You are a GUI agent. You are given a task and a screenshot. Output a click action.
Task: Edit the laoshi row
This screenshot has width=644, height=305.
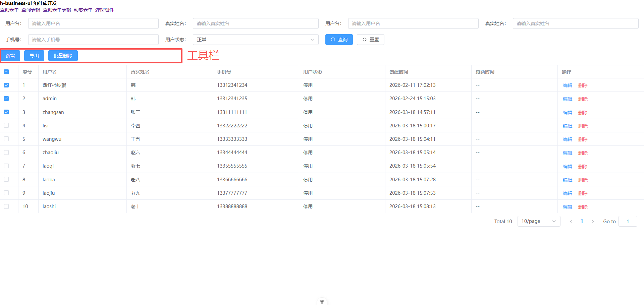pyautogui.click(x=568, y=207)
